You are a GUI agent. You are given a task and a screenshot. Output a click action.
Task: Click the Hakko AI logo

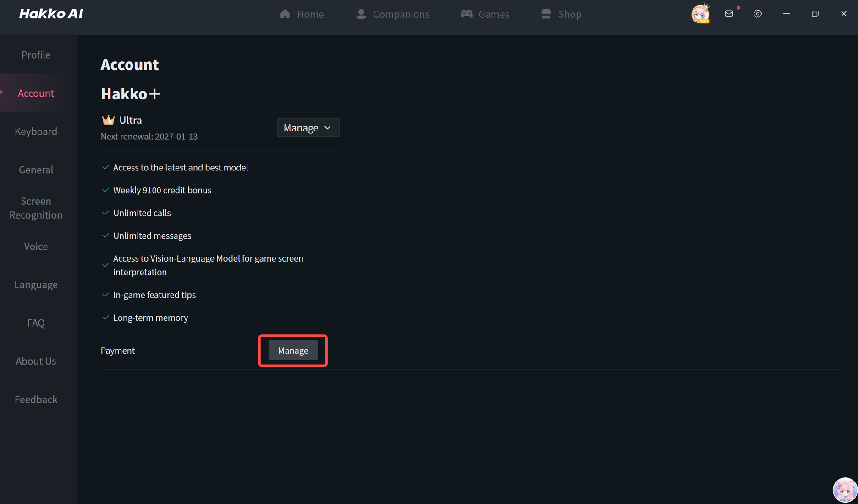pos(50,13)
